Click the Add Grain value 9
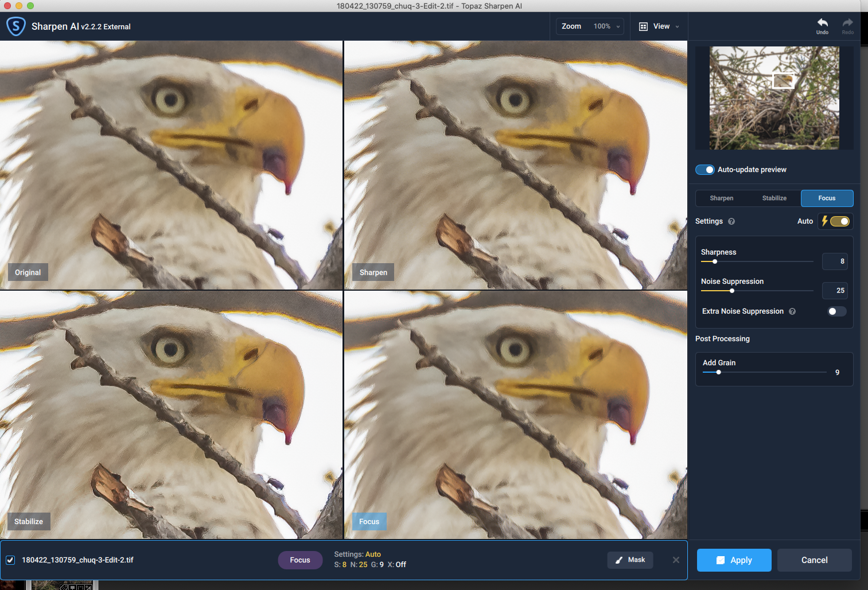868x590 pixels. [x=838, y=373]
